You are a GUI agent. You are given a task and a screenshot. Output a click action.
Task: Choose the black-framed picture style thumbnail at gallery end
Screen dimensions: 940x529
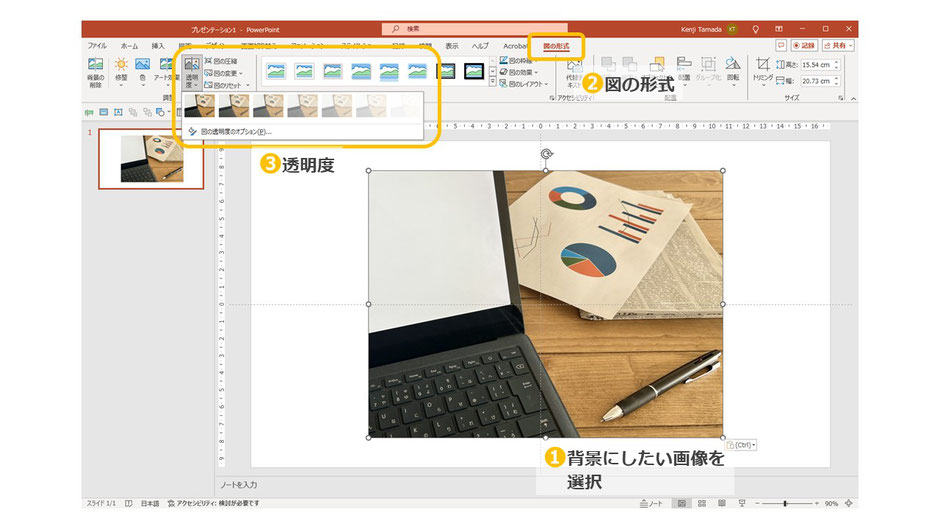pyautogui.click(x=474, y=71)
